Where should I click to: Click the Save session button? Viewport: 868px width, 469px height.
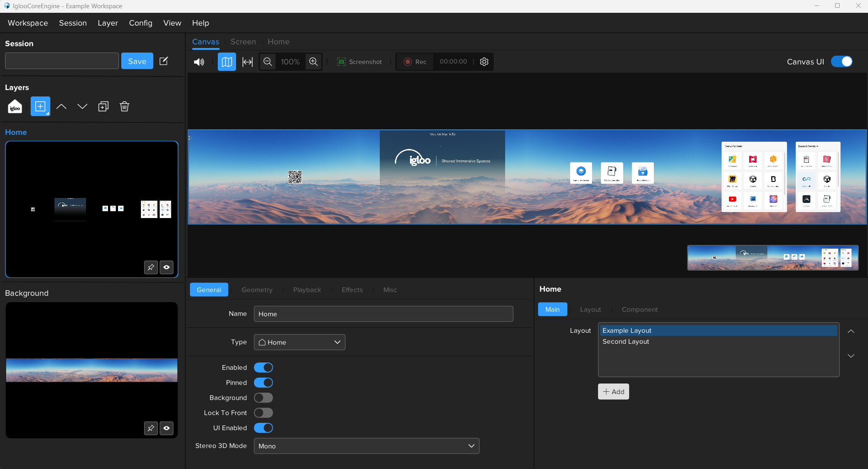pyautogui.click(x=137, y=60)
